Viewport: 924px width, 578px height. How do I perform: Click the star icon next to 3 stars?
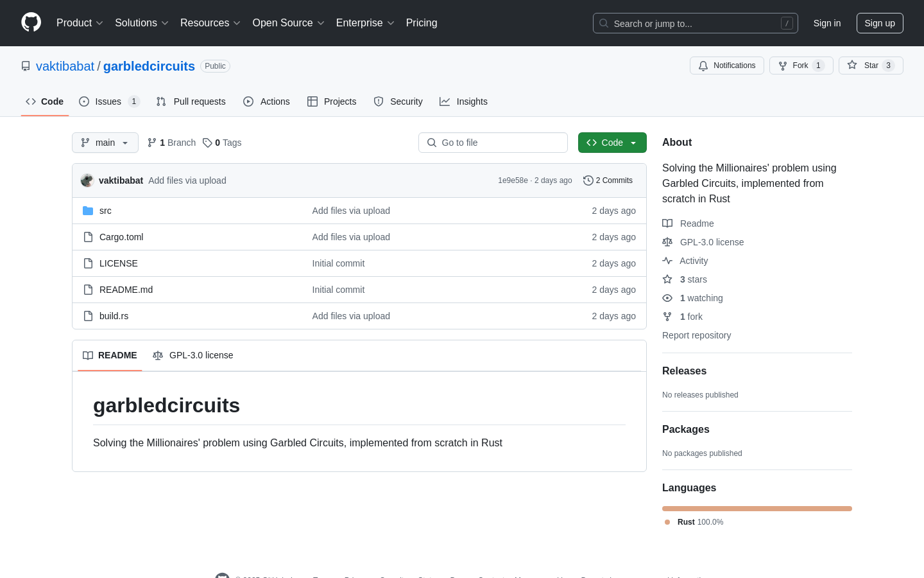[667, 279]
